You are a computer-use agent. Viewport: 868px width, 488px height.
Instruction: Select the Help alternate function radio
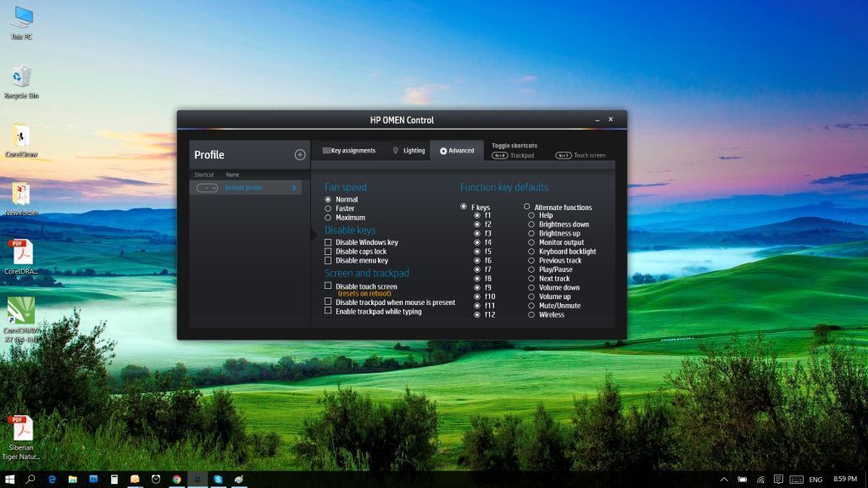531,216
